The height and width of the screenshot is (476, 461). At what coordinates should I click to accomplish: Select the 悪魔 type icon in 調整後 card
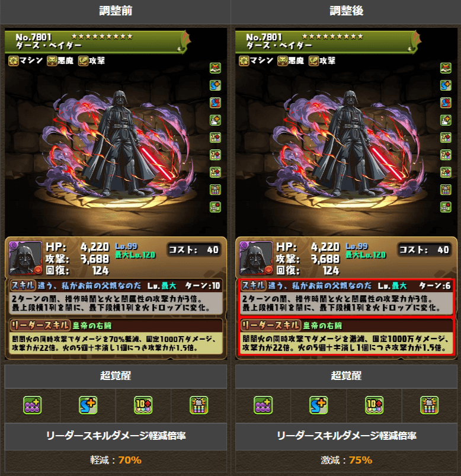283,60
